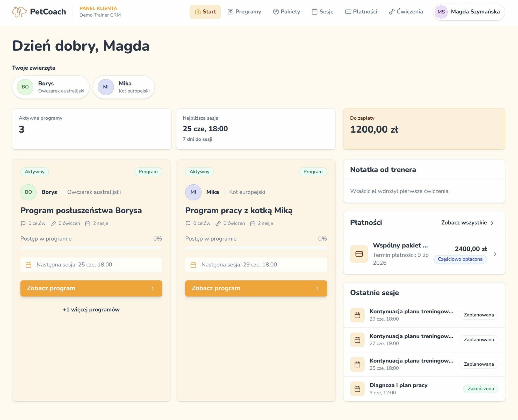
Task: Click Program pracy z kotką Miką title
Action: click(239, 211)
